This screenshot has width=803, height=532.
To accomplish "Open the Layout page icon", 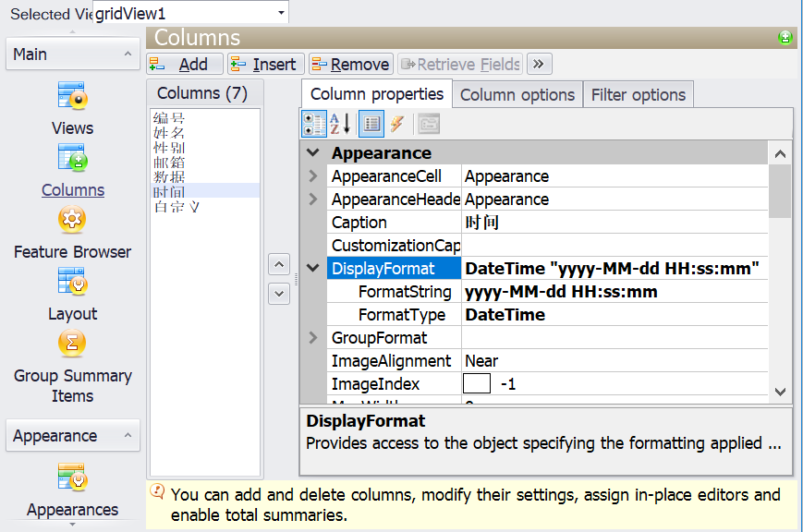I will pyautogui.click(x=73, y=281).
